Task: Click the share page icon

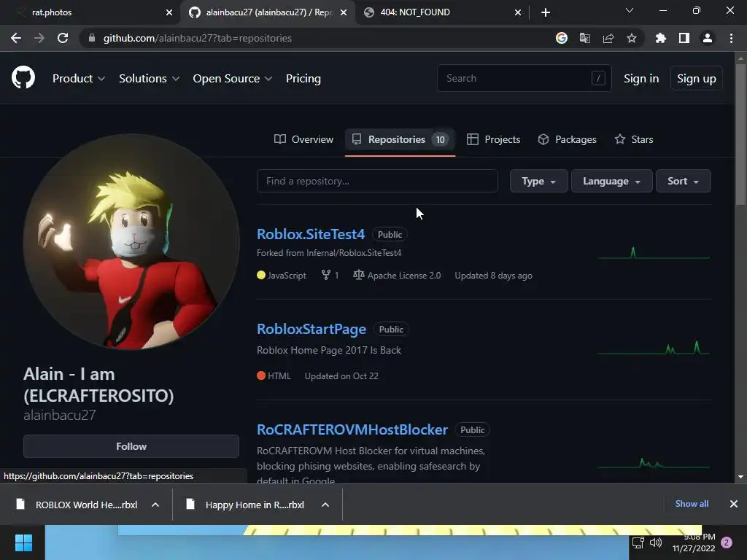Action: (x=608, y=38)
